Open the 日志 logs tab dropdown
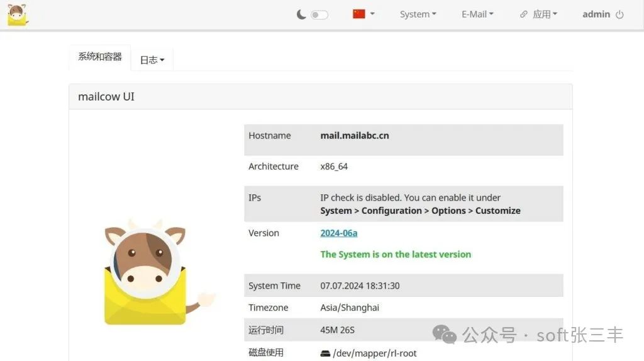This screenshot has width=644, height=361. point(152,60)
